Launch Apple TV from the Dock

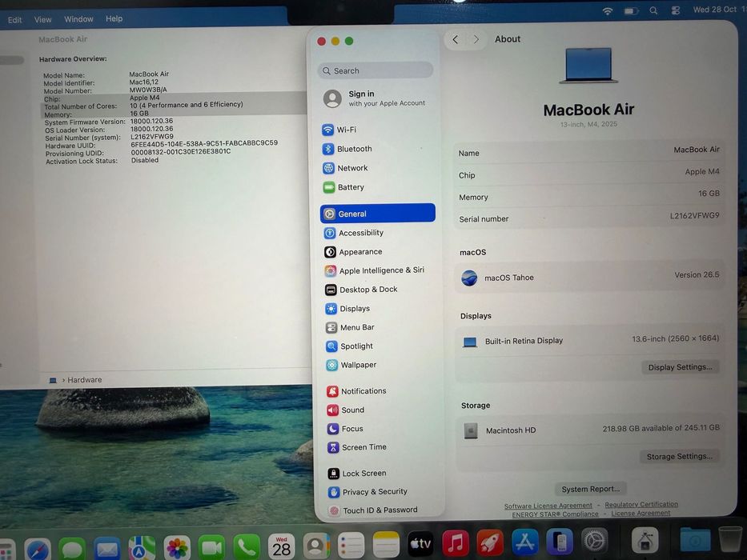420,543
